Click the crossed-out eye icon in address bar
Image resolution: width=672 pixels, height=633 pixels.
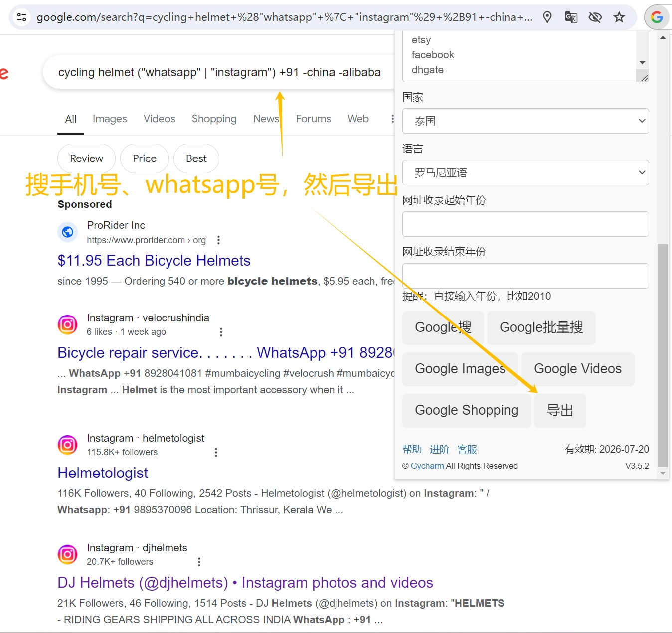coord(595,17)
